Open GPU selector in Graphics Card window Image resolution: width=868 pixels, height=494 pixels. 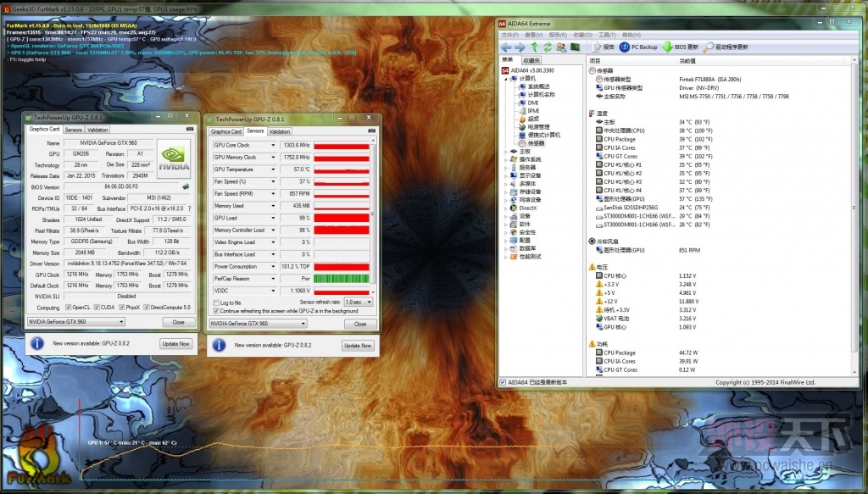tap(75, 321)
